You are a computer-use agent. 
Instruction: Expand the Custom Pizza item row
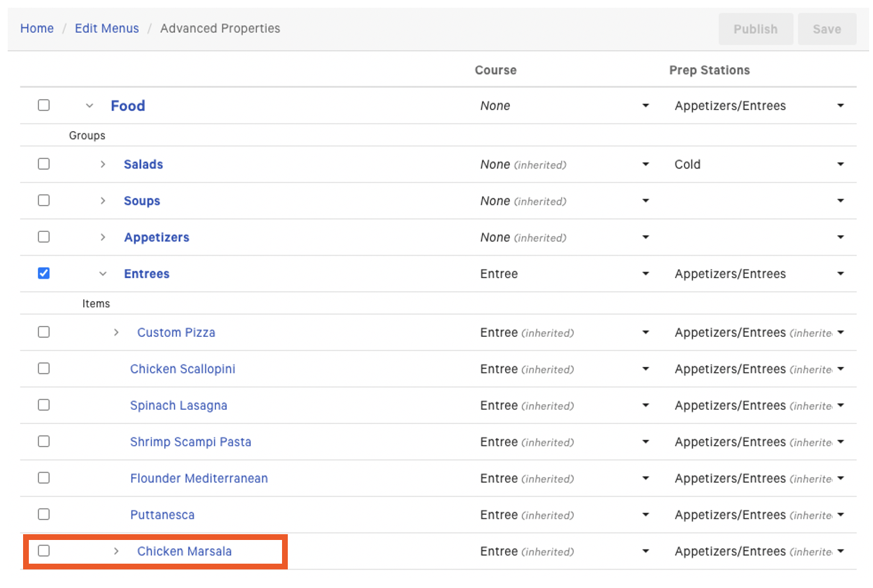point(116,332)
